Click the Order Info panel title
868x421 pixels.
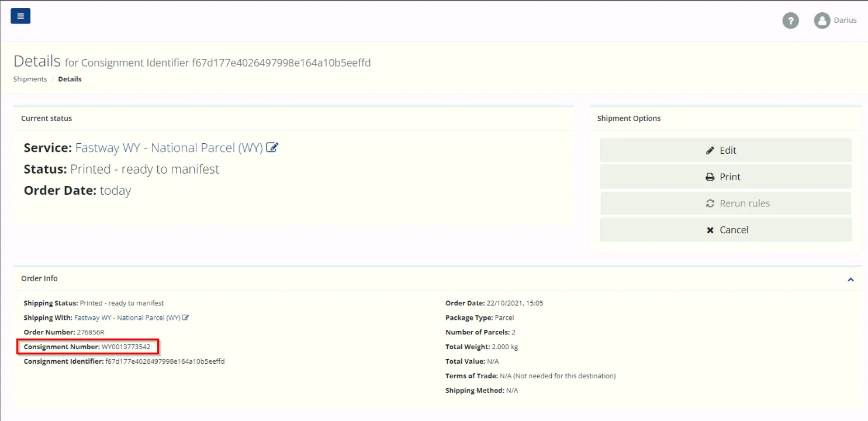coord(39,278)
